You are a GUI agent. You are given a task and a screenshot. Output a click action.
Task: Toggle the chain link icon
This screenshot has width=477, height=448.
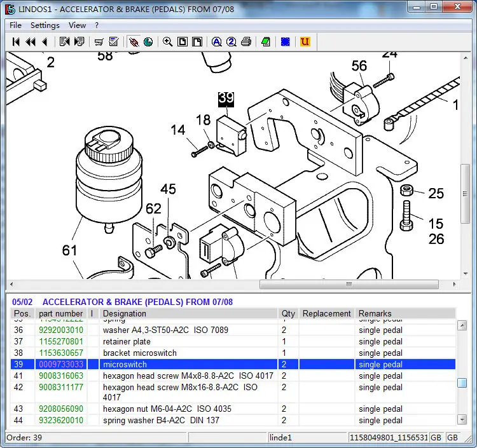pos(134,42)
